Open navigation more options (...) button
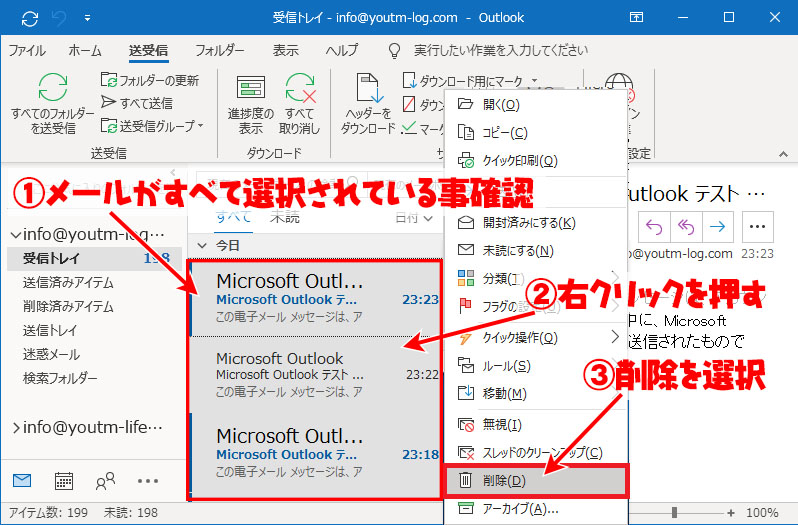 click(x=148, y=481)
